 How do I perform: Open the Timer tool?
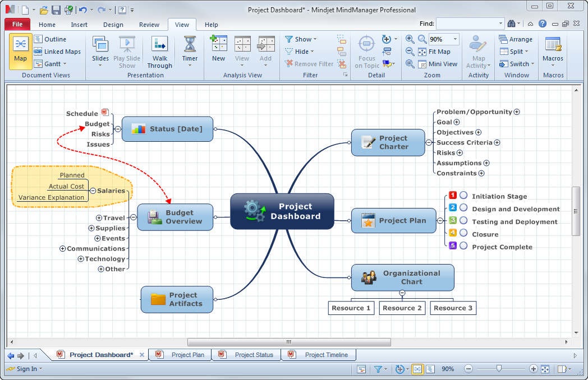[x=190, y=48]
